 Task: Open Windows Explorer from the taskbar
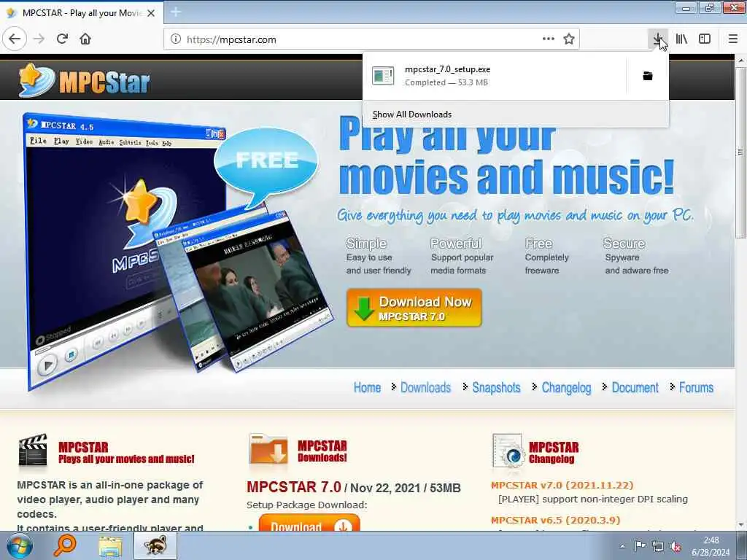111,545
